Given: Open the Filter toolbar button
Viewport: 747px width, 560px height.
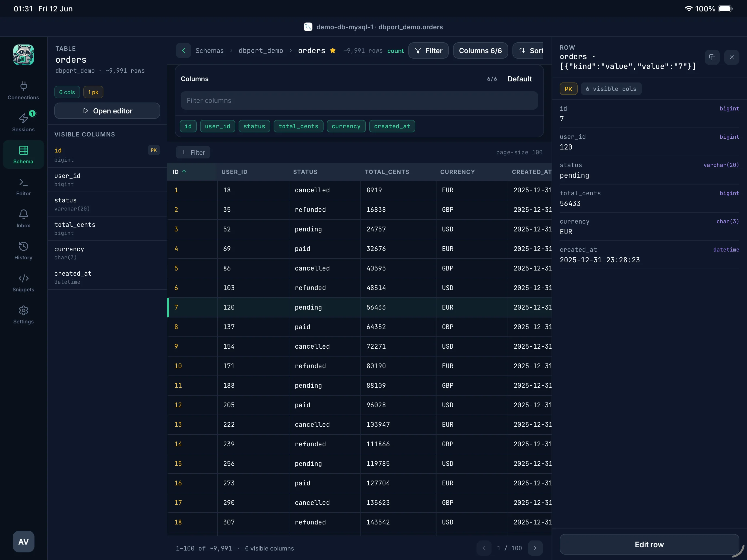Looking at the screenshot, I should click(428, 50).
